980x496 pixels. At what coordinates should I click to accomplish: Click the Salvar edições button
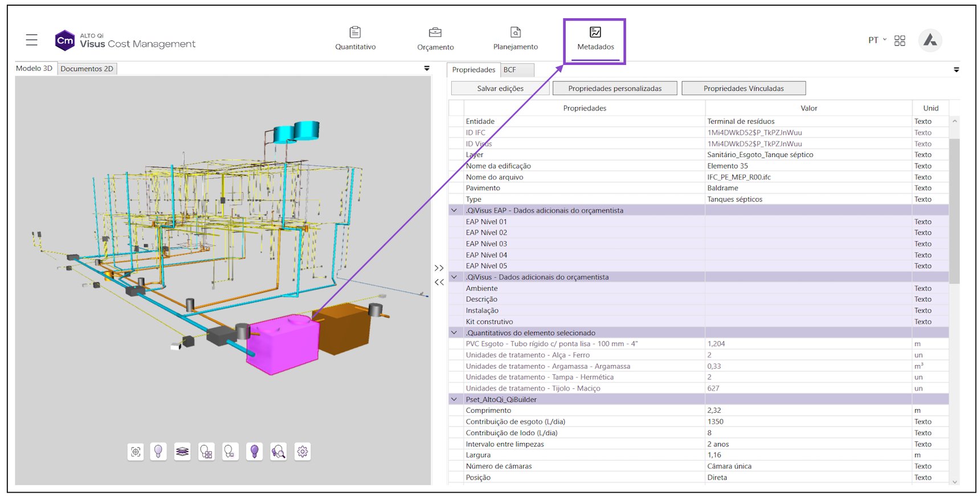click(500, 88)
